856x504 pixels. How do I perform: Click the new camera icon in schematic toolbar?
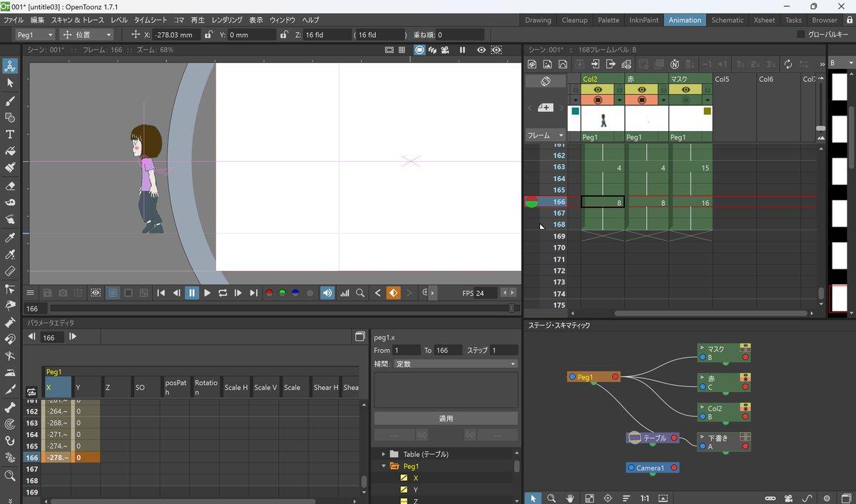(790, 498)
